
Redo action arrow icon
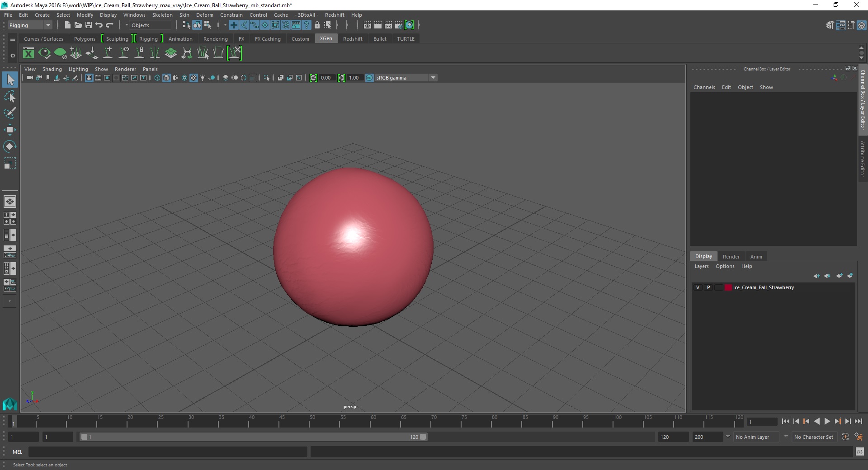coord(109,25)
